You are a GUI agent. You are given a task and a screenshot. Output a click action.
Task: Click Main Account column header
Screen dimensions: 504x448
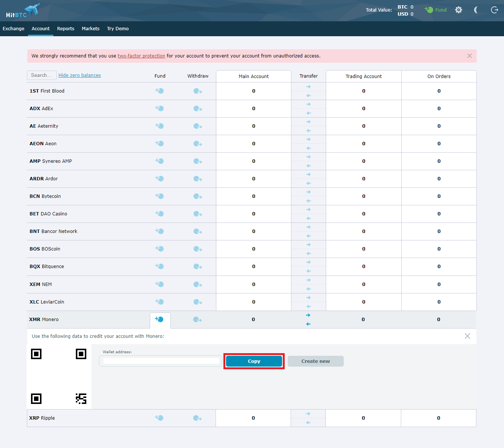(x=254, y=77)
